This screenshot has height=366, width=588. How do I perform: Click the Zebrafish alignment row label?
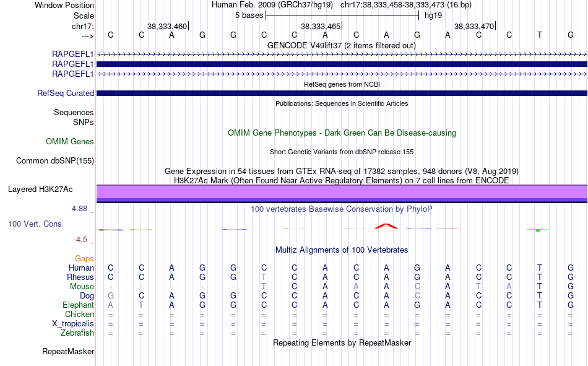(77, 333)
